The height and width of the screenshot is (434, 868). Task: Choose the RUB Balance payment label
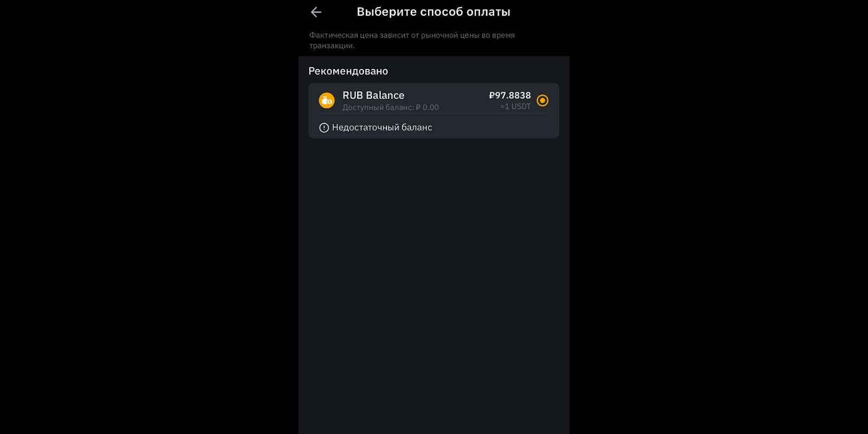[373, 95]
